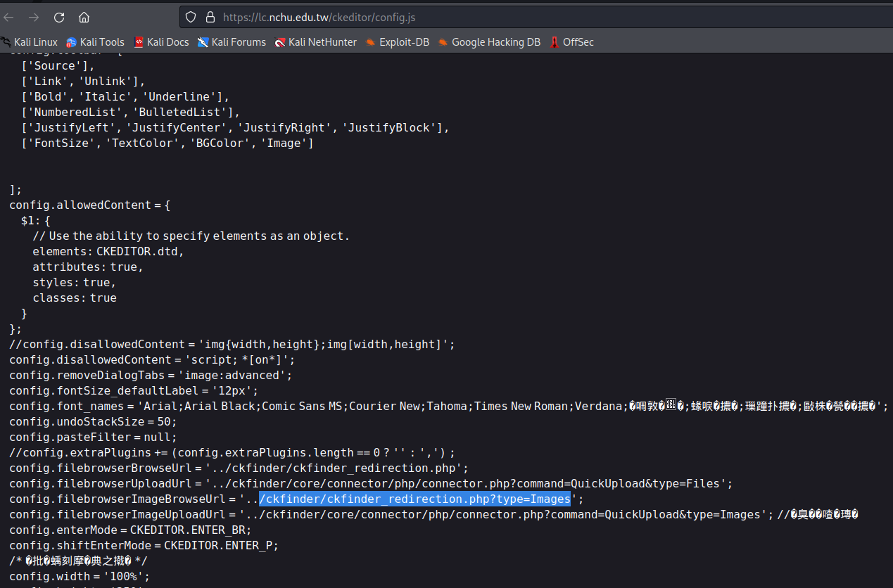Click the config.enterMode line

coord(130,530)
